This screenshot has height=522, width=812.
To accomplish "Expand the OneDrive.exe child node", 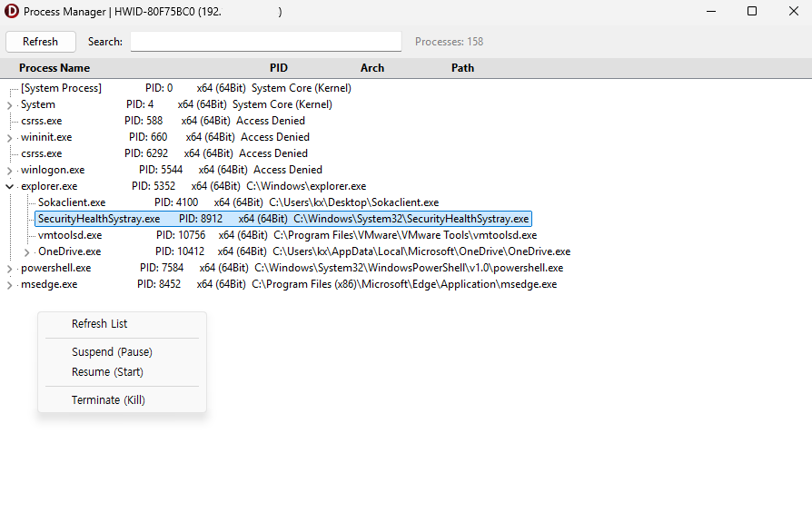I will tap(26, 252).
